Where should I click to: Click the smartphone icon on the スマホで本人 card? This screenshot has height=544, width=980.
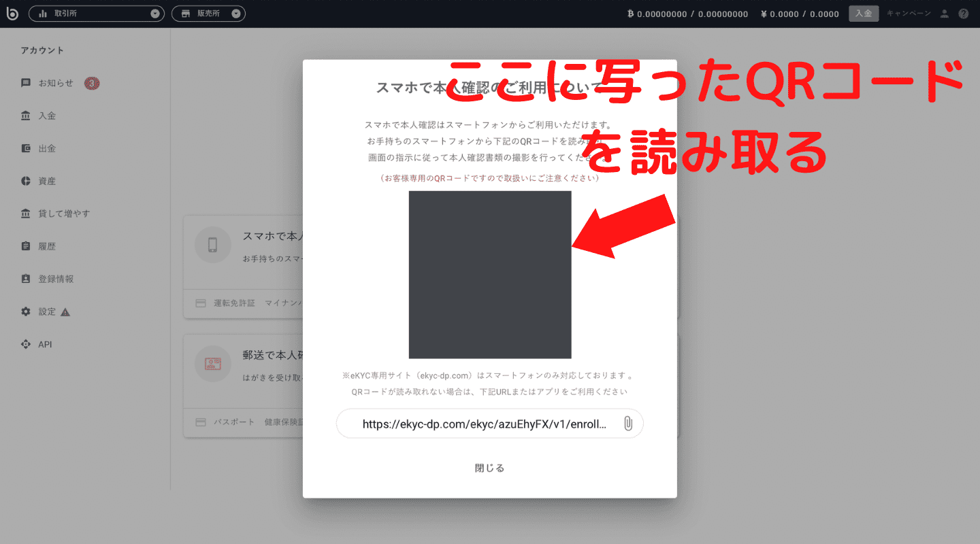pyautogui.click(x=213, y=245)
